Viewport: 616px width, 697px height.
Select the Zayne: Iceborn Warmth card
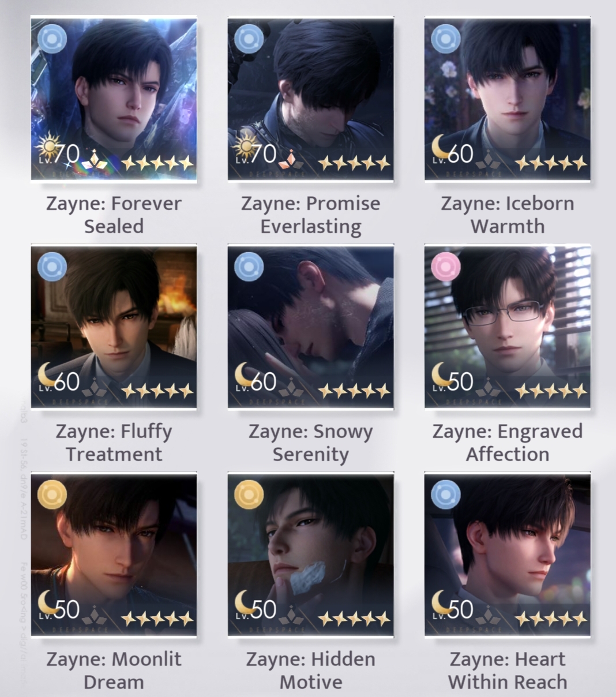click(508, 99)
